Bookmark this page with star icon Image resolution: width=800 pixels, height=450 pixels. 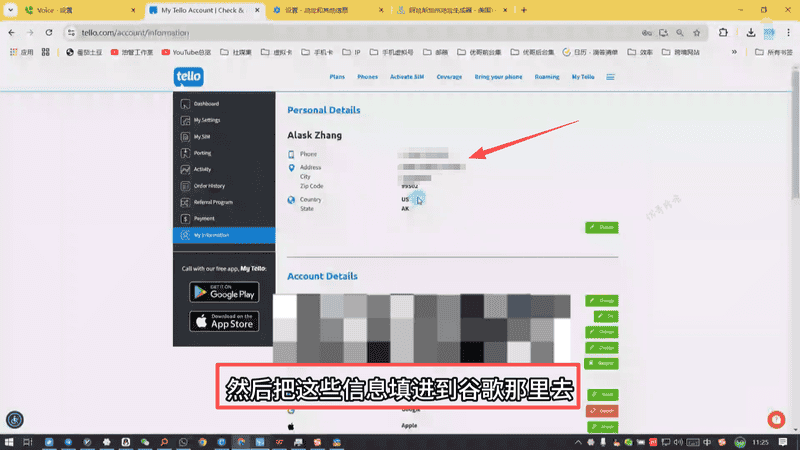696,33
